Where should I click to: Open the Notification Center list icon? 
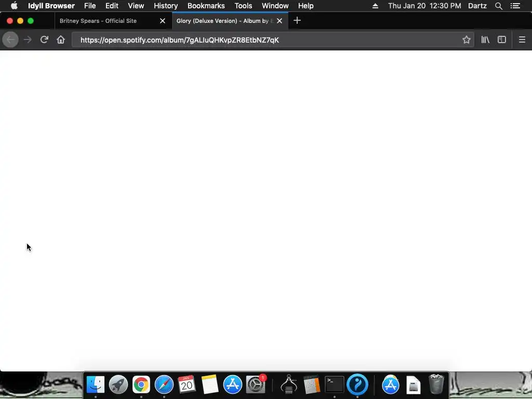pyautogui.click(x=515, y=6)
